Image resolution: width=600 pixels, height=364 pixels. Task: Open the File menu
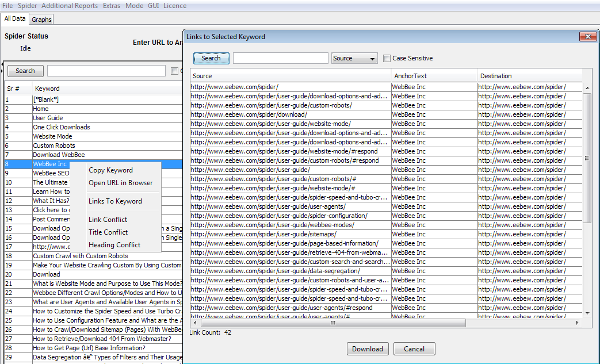point(7,6)
